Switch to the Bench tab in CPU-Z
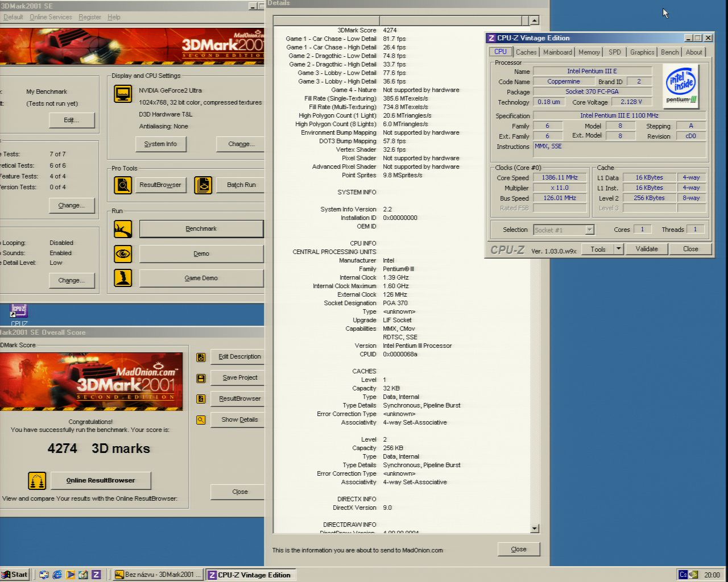Viewport: 728px width, 582px height. [669, 52]
